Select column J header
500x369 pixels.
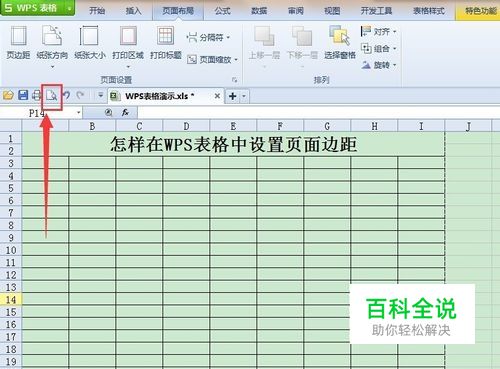click(x=468, y=126)
